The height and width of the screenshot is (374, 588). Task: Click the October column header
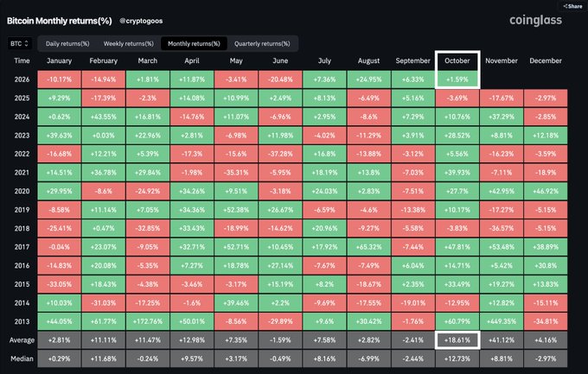pyautogui.click(x=457, y=60)
